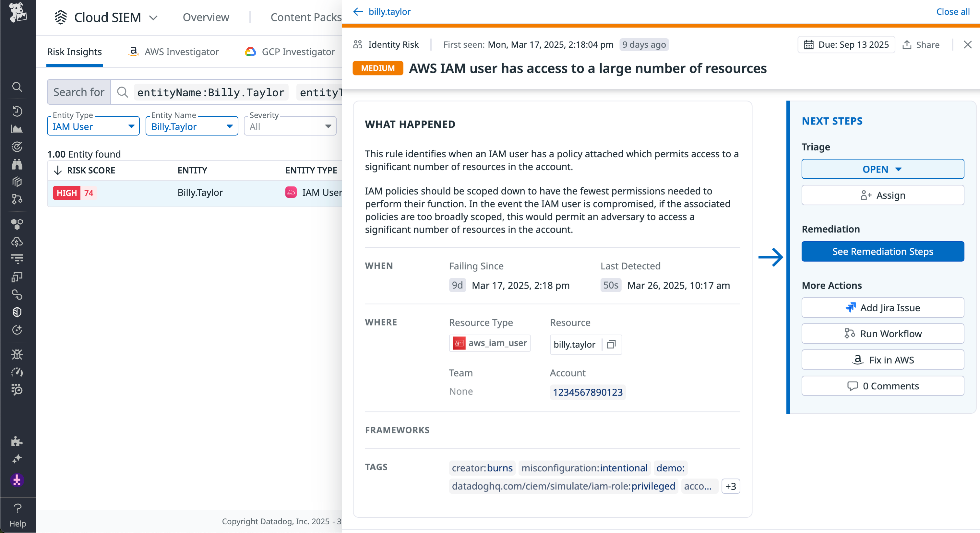This screenshot has height=533, width=980.
Task: Open the Cloud SIEM selector chevron
Action: [154, 18]
